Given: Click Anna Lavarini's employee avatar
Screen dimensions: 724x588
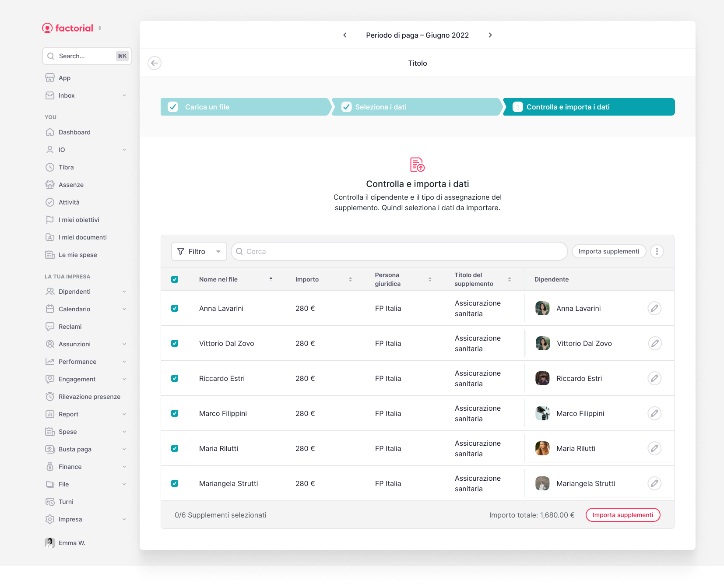Looking at the screenshot, I should point(542,308).
